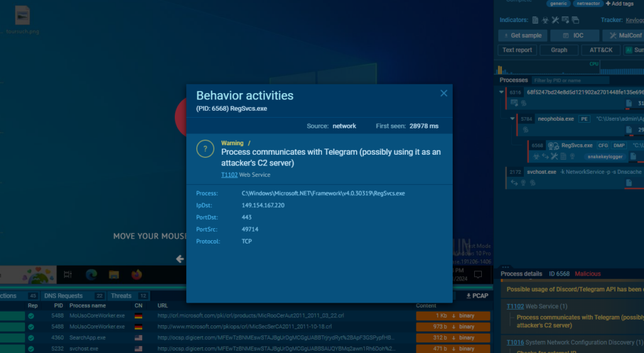The height and width of the screenshot is (353, 644).
Task: Switch to the Graph view
Action: tap(558, 50)
